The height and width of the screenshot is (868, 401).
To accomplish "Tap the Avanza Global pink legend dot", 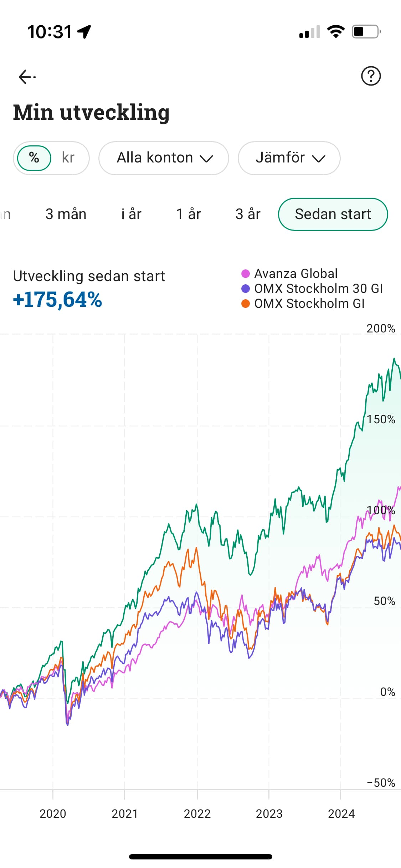I will (x=246, y=274).
